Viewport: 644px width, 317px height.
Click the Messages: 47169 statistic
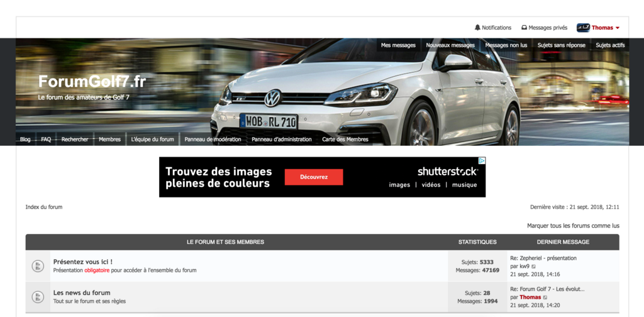477,270
